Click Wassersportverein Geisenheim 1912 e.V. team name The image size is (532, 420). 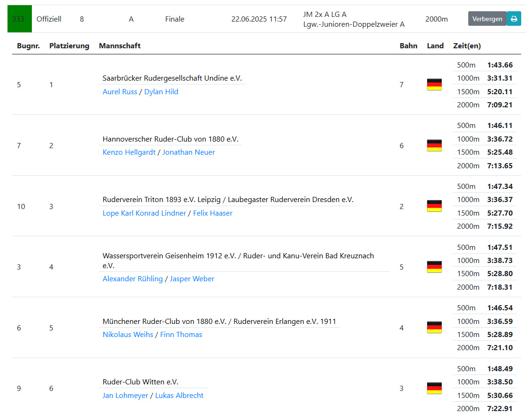[169, 256]
